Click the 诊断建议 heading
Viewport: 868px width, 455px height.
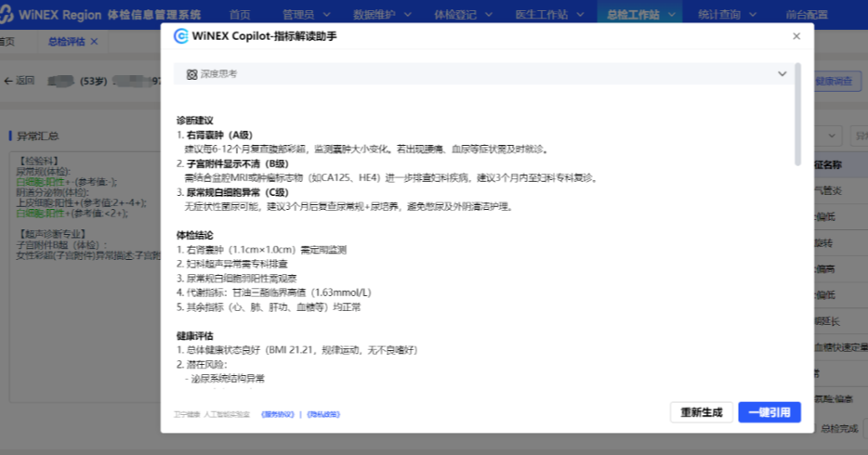pyautogui.click(x=195, y=121)
